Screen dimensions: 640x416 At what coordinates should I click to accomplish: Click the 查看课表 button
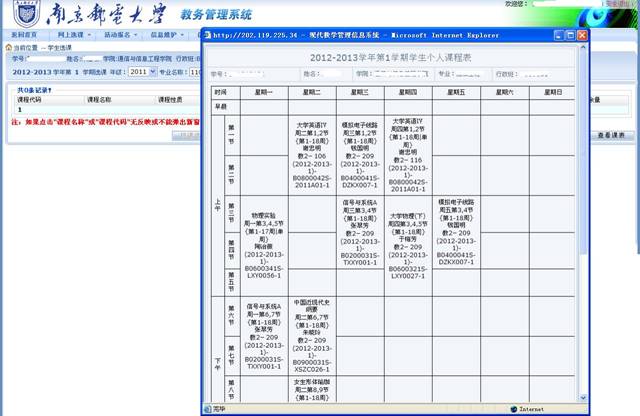click(610, 134)
